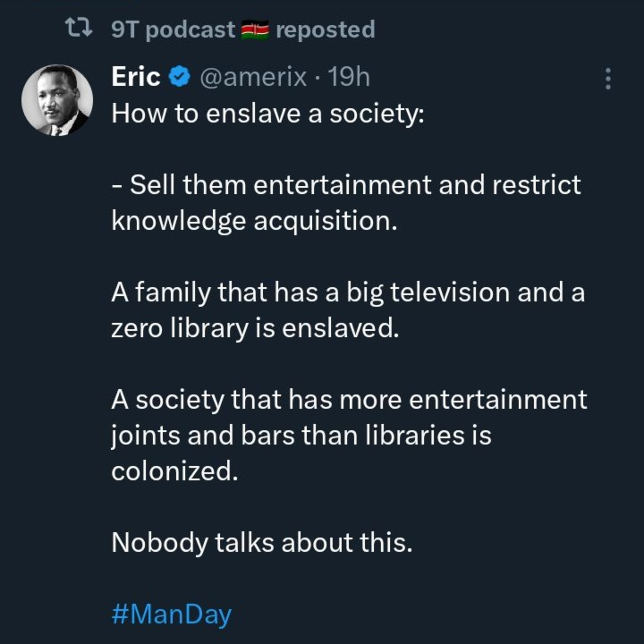Click the 'Nobody talks about this.' line
644x644 pixels.
point(262,543)
